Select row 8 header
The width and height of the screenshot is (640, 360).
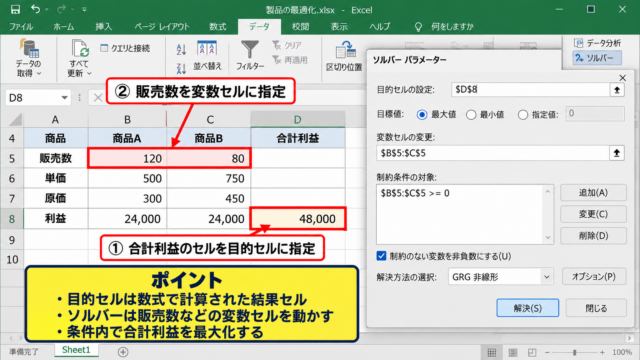click(x=12, y=219)
